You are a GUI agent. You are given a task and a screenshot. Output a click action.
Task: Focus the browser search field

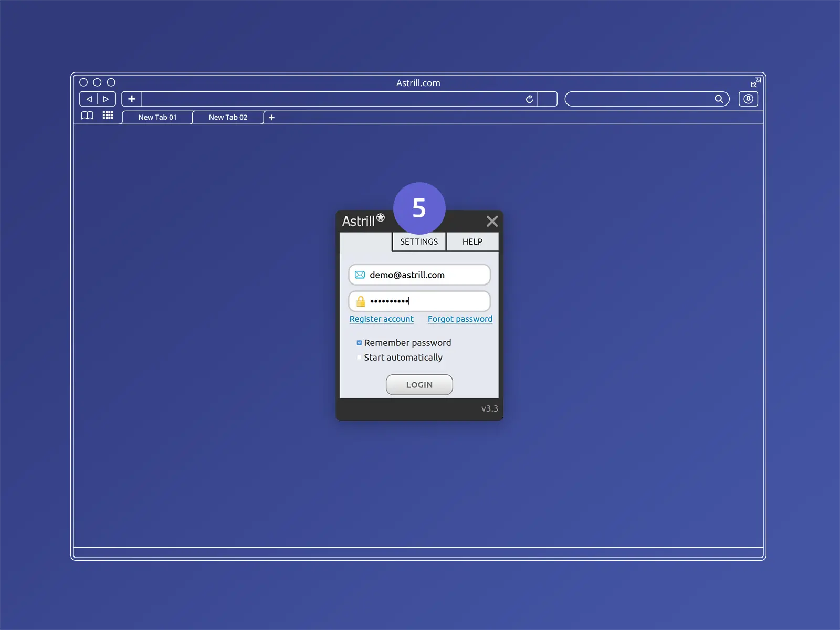pyautogui.click(x=647, y=99)
